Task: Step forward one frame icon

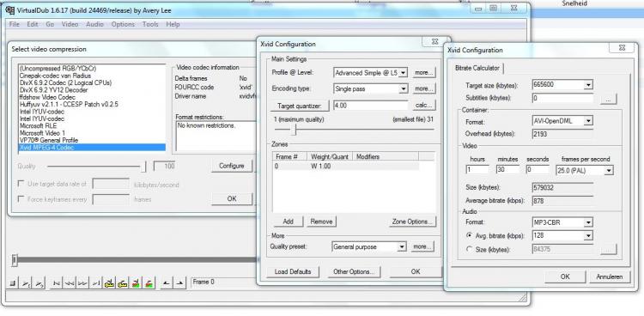Action: [82, 283]
